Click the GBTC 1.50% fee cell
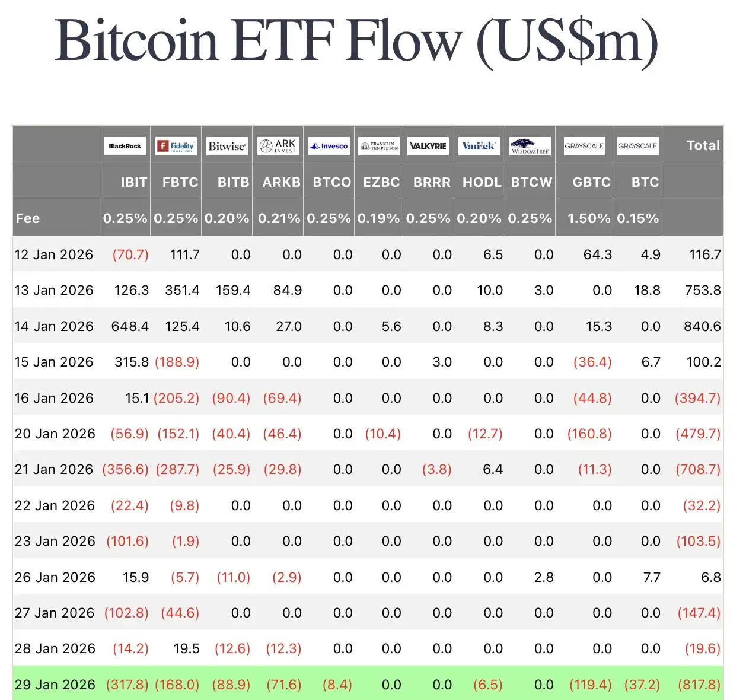746x700 pixels. coord(588,218)
